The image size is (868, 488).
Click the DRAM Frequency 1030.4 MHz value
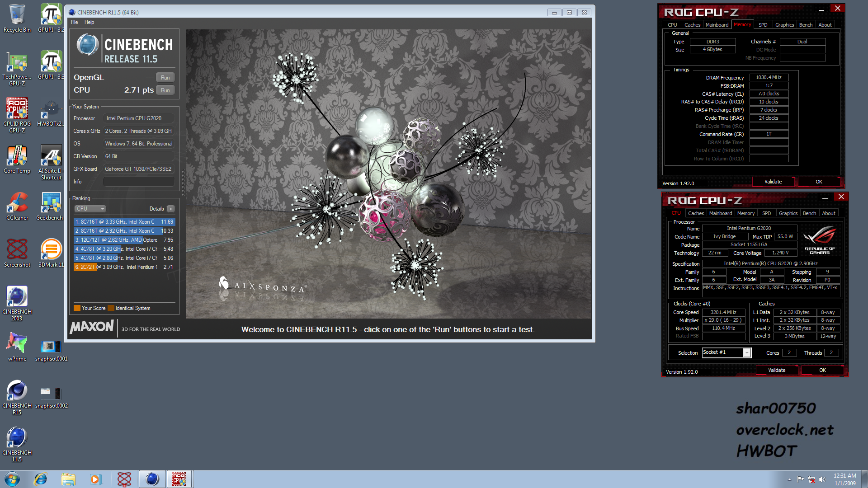769,78
